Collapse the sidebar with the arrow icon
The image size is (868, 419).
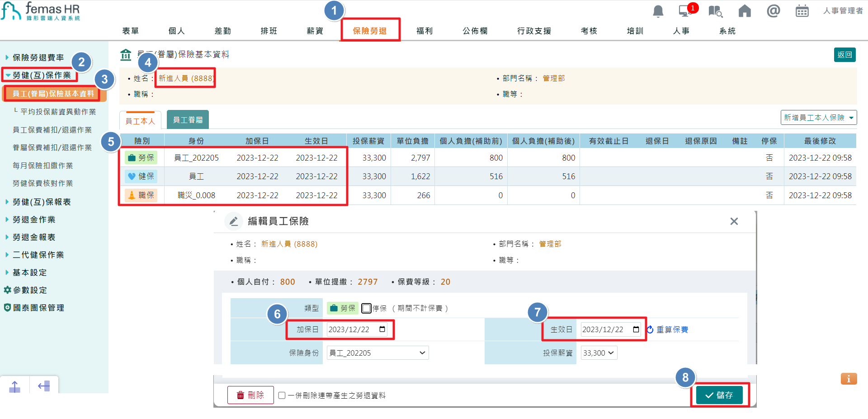click(x=43, y=386)
